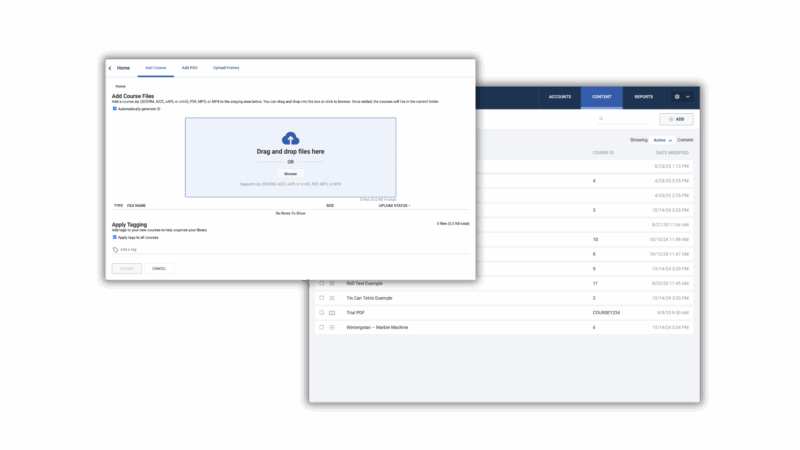This screenshot has width=800, height=450.
Task: Expand the chevron next to settings gear
Action: click(687, 97)
